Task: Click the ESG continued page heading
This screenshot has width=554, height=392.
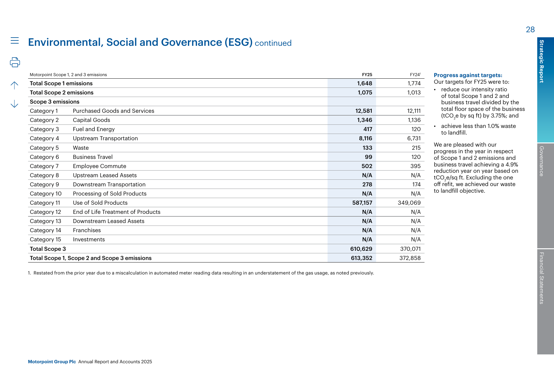Action: tap(160, 42)
